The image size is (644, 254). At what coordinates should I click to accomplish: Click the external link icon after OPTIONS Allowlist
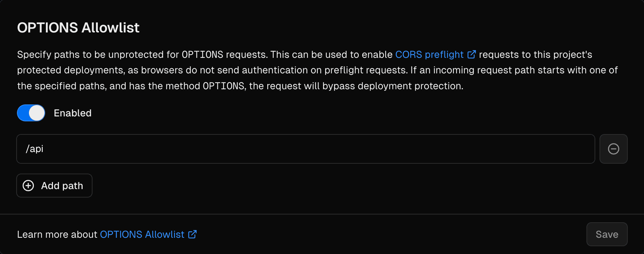click(x=192, y=234)
